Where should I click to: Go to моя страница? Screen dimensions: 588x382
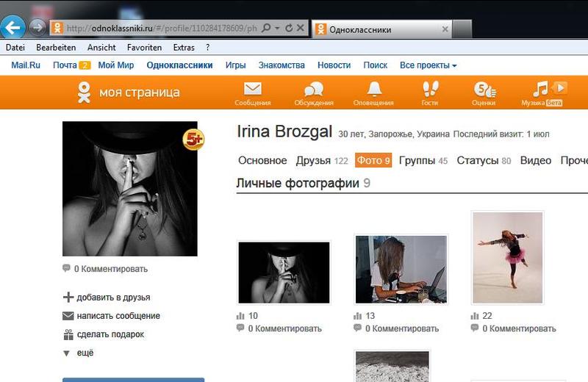(140, 93)
